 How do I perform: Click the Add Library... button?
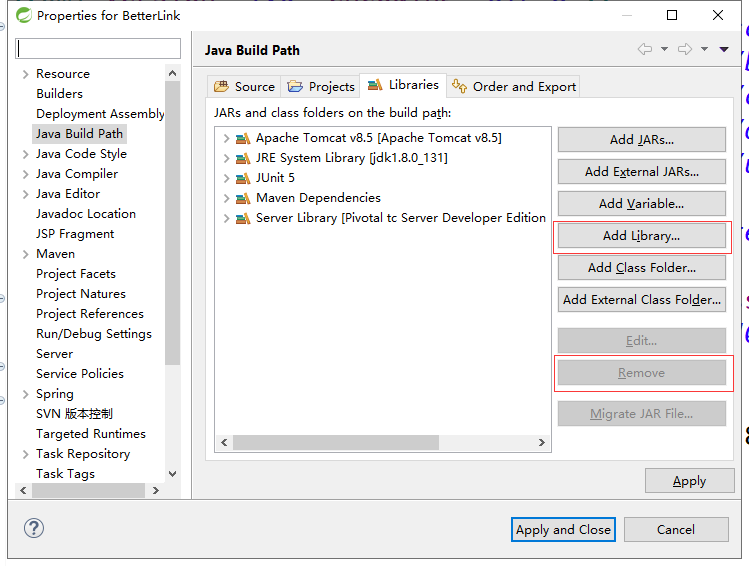tap(642, 235)
